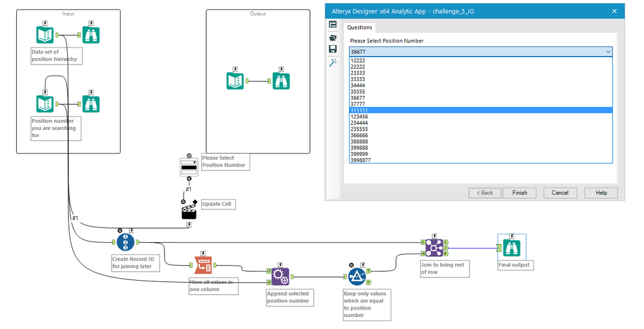
Task: Click the Join tool's R output anchor
Action: (x=446, y=254)
